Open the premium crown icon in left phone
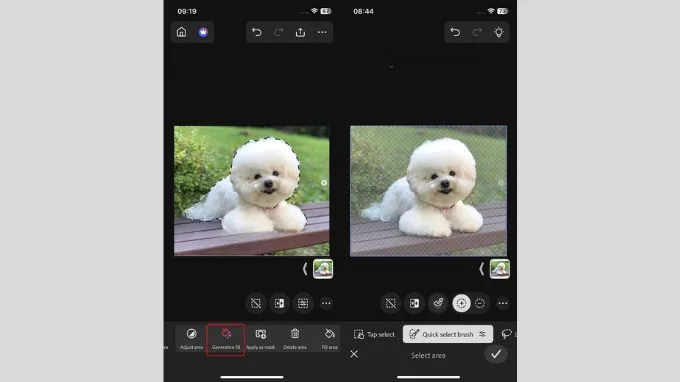This screenshot has height=382, width=680. (x=203, y=32)
